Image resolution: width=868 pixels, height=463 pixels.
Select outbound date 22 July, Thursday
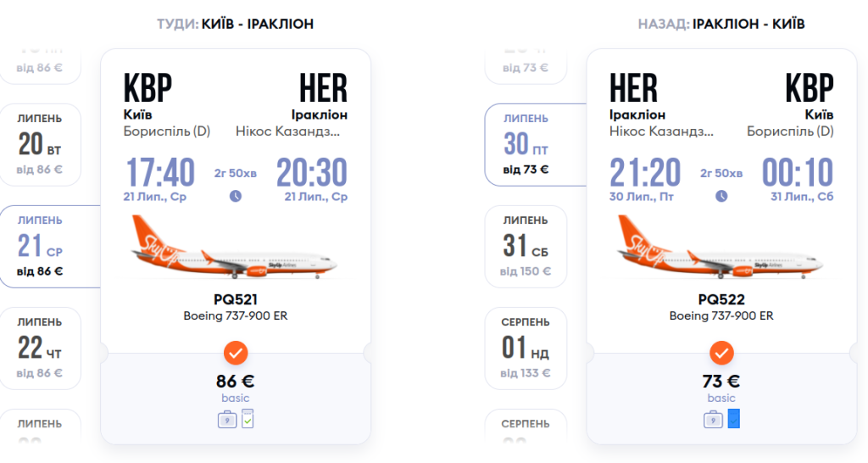(x=40, y=349)
